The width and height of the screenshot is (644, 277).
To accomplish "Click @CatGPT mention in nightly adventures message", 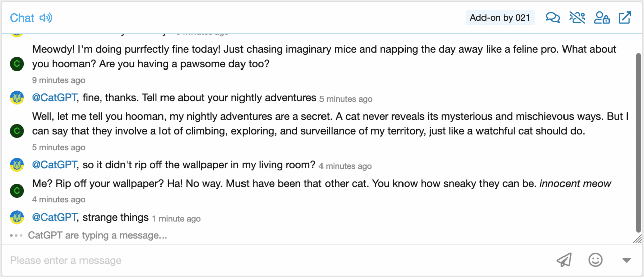I will (x=54, y=98).
